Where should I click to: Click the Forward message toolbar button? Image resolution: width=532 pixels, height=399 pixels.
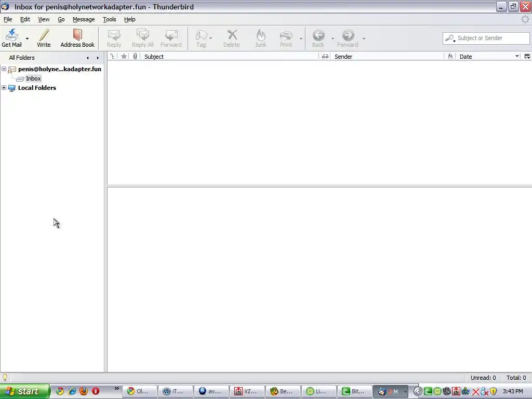pos(171,38)
